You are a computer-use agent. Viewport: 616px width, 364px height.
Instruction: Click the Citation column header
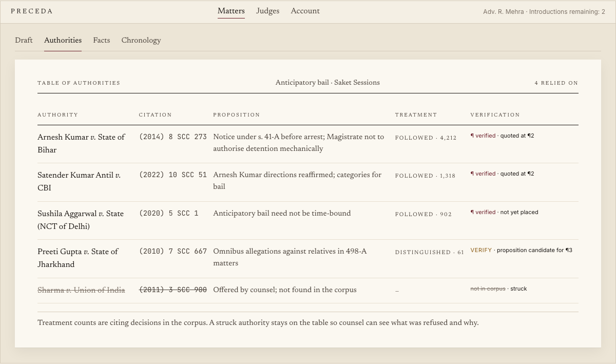tap(156, 115)
